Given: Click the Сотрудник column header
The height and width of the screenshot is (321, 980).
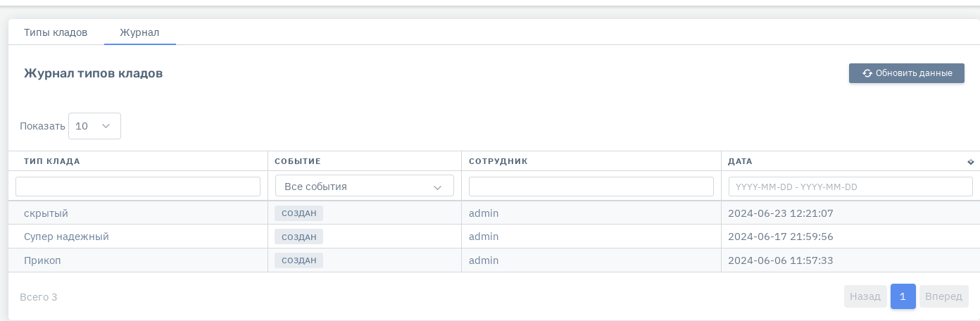Looking at the screenshot, I should pos(498,161).
